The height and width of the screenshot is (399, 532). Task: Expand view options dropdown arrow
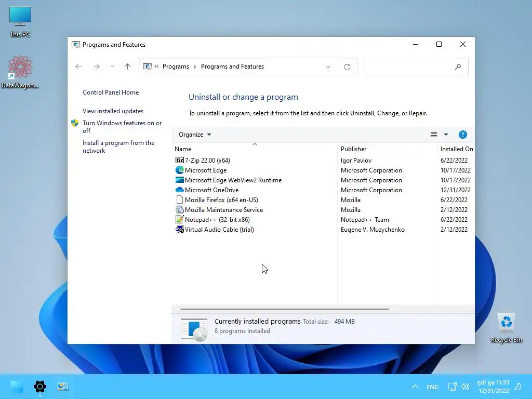(x=446, y=135)
